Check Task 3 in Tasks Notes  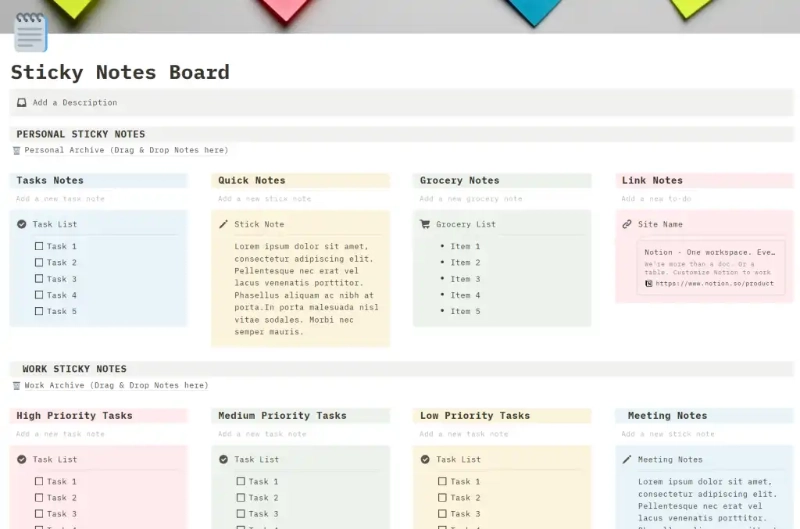point(39,279)
